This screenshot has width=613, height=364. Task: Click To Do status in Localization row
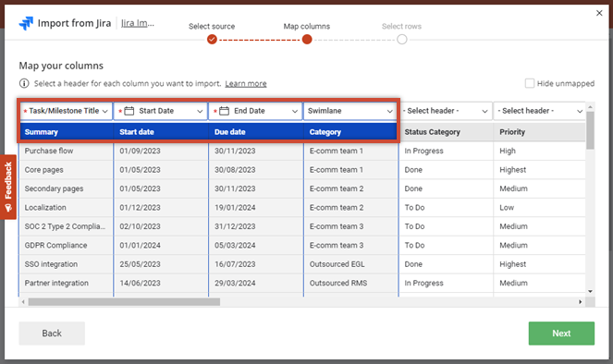pos(446,207)
